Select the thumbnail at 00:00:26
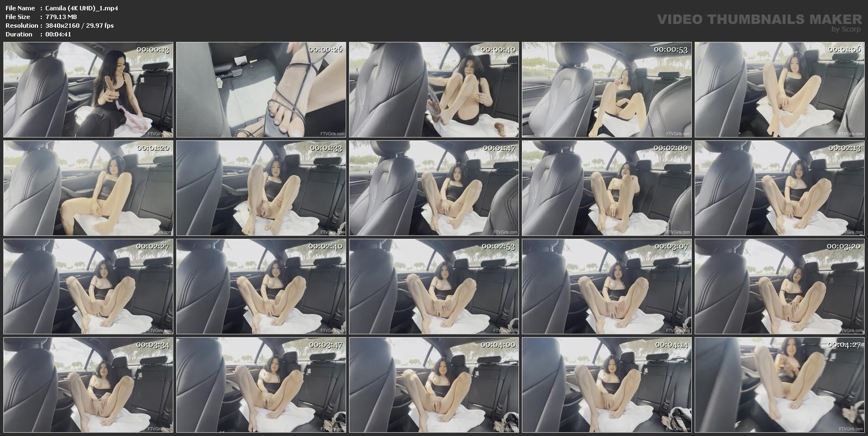This screenshot has height=436, width=868. pyautogui.click(x=261, y=90)
